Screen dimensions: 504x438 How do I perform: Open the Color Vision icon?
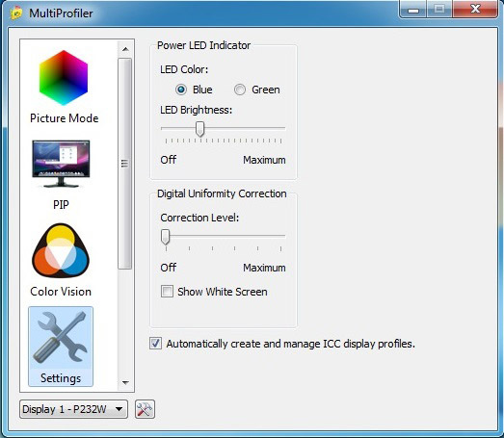click(x=61, y=250)
